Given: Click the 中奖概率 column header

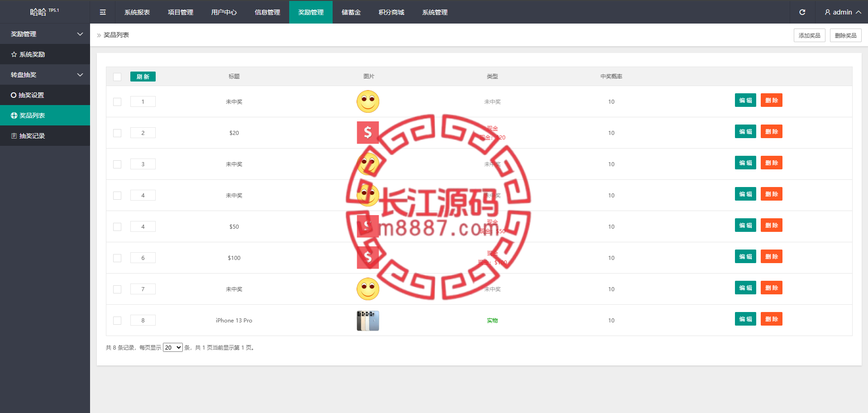Looking at the screenshot, I should click(x=611, y=77).
